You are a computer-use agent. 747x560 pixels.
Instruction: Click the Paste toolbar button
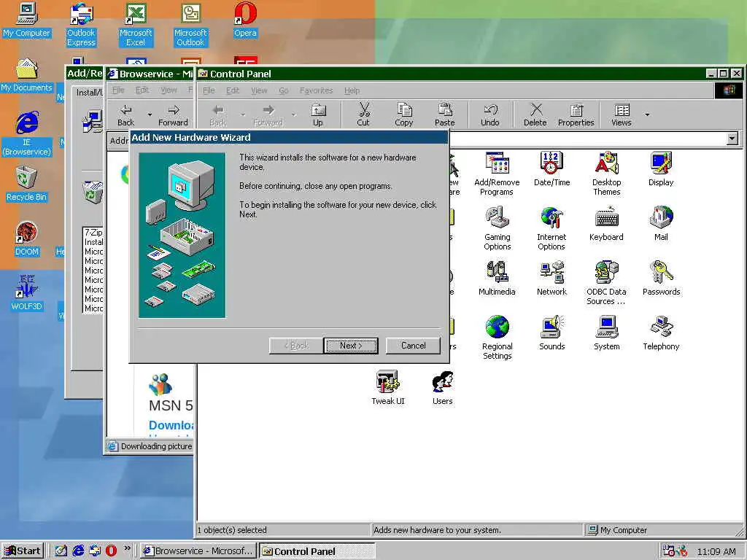pos(444,115)
